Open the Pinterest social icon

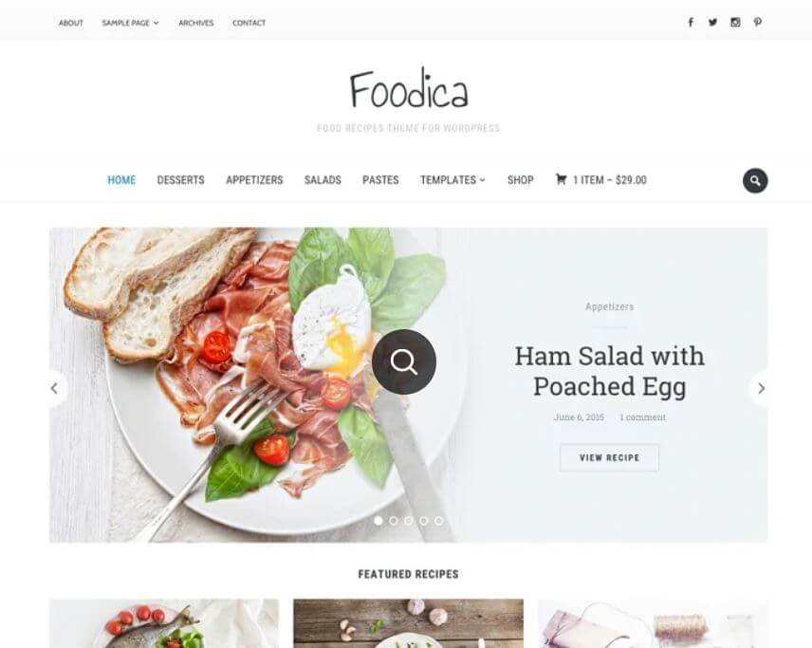pos(757,22)
